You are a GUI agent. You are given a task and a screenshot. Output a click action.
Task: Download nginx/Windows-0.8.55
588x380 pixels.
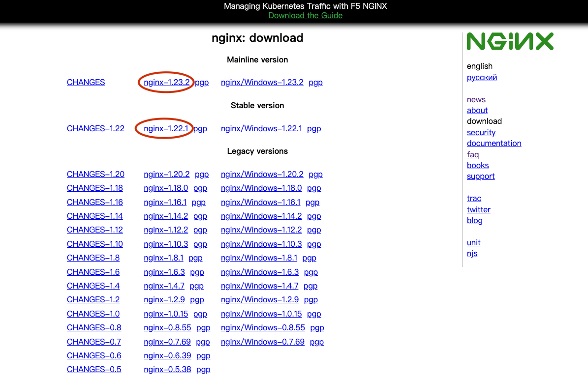(x=263, y=328)
